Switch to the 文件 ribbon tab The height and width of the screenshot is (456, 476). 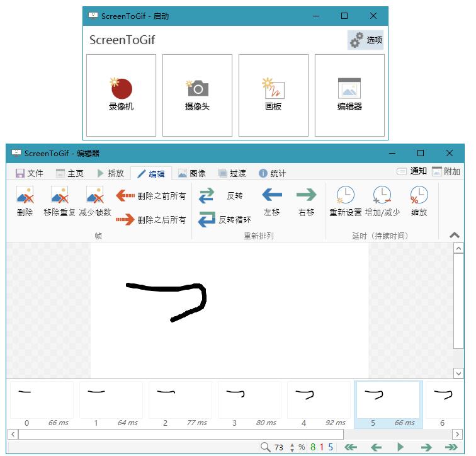30,173
